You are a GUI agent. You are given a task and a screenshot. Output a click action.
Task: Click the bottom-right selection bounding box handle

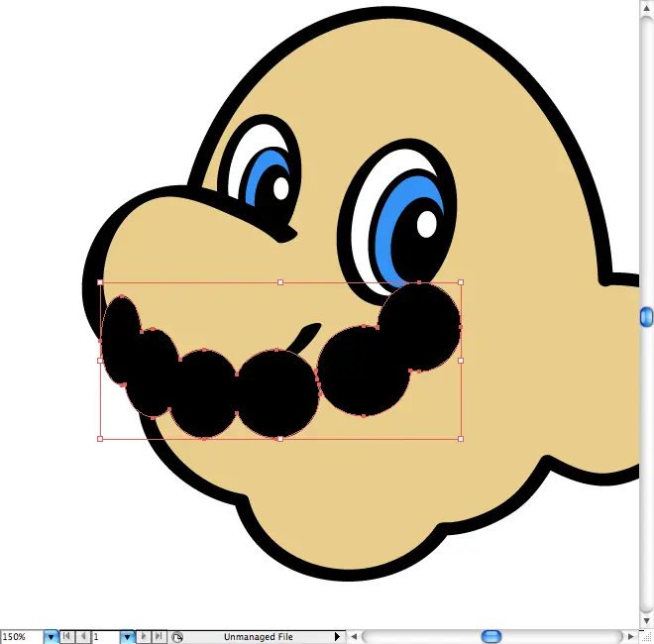click(461, 438)
